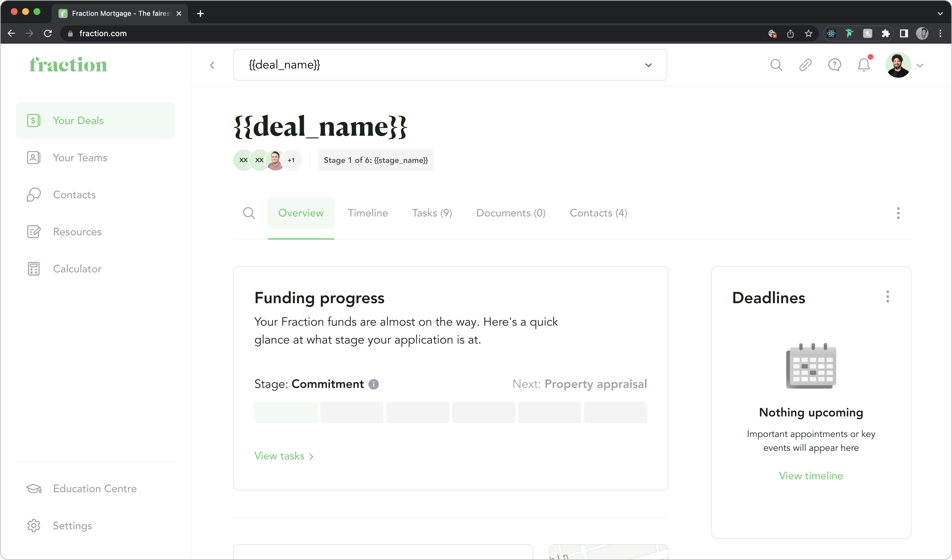This screenshot has width=952, height=560.
Task: Click the paperclip attachments icon
Action: (x=805, y=65)
